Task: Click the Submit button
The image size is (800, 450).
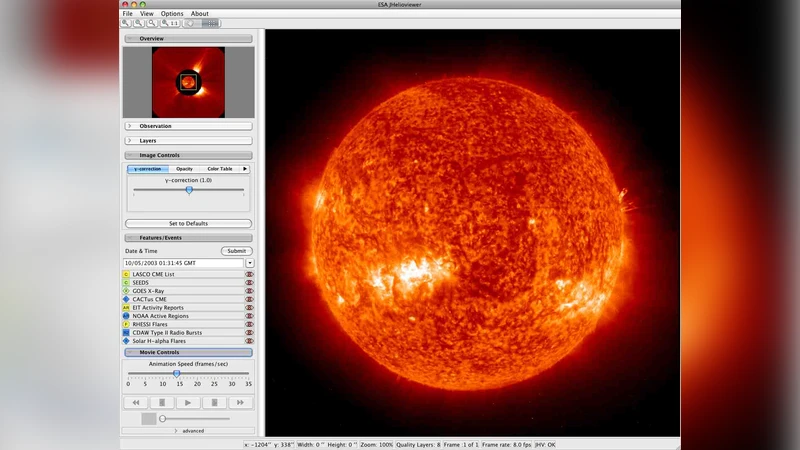Action: point(237,251)
